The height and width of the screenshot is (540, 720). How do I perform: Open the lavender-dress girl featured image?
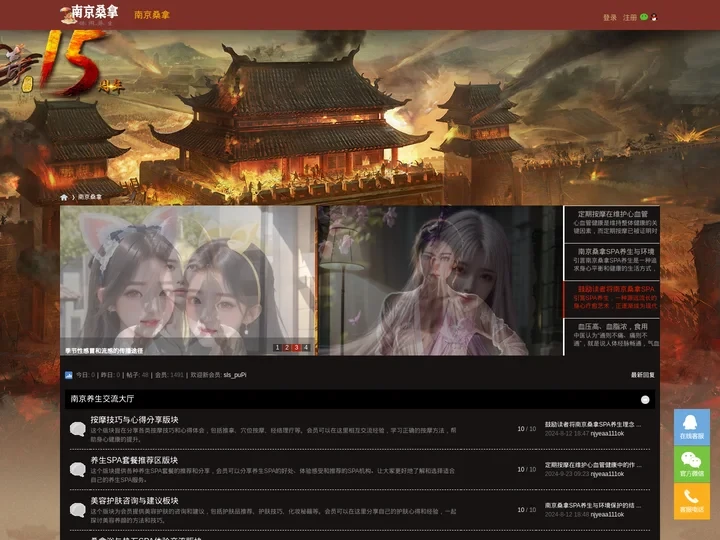(440, 280)
